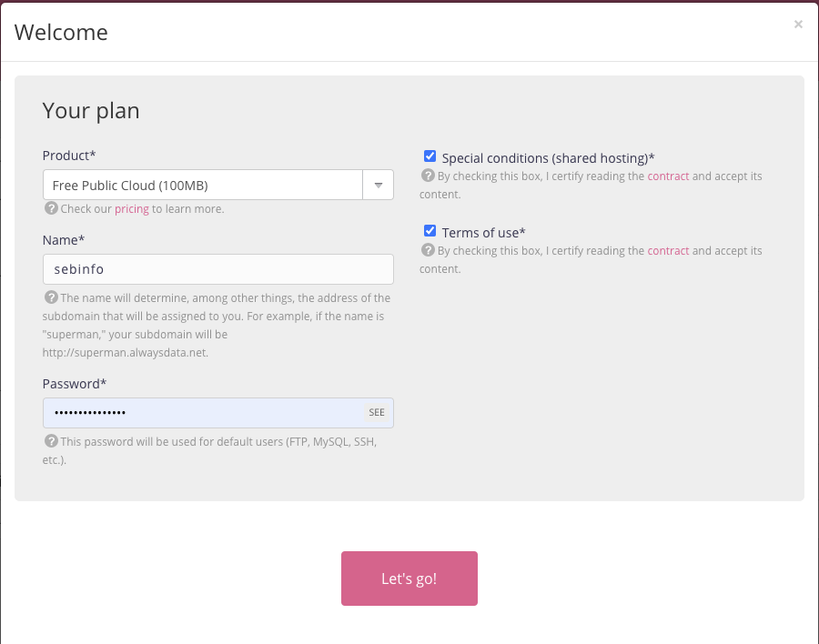
Task: Click the help icon below Special conditions
Action: click(x=428, y=176)
